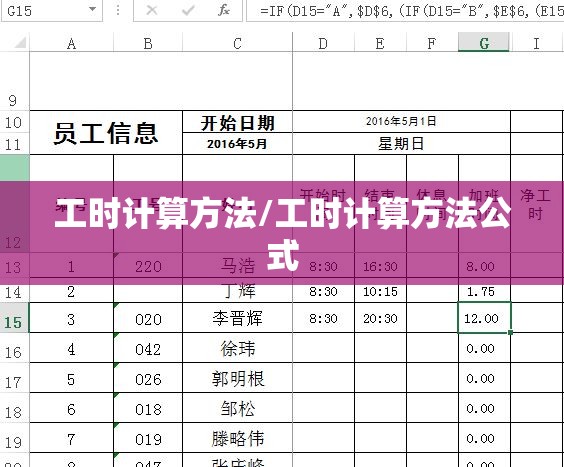This screenshot has width=564, height=467.
Task: Click the 0.00 cell in 滕略伟 row
Action: pyautogui.click(x=484, y=438)
